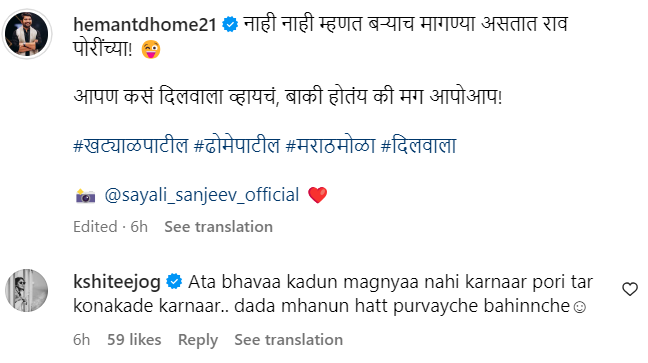Reply to kshiteejog's comment

pos(198,340)
